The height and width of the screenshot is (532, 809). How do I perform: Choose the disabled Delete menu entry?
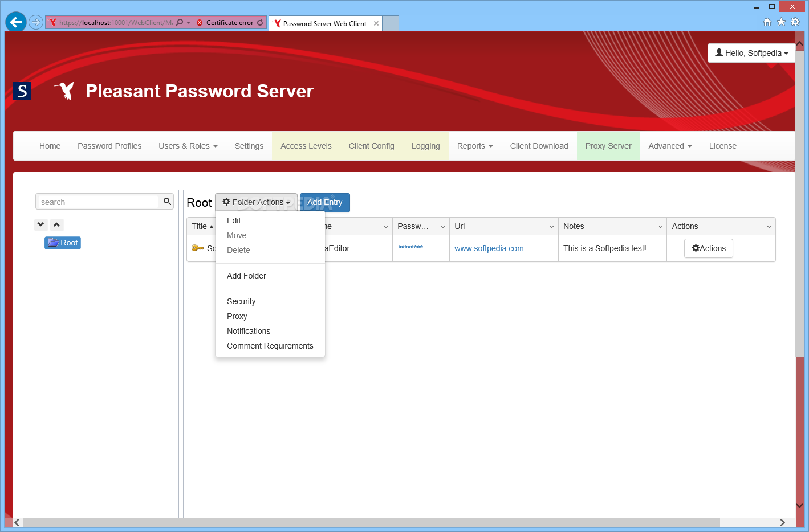[x=238, y=250]
